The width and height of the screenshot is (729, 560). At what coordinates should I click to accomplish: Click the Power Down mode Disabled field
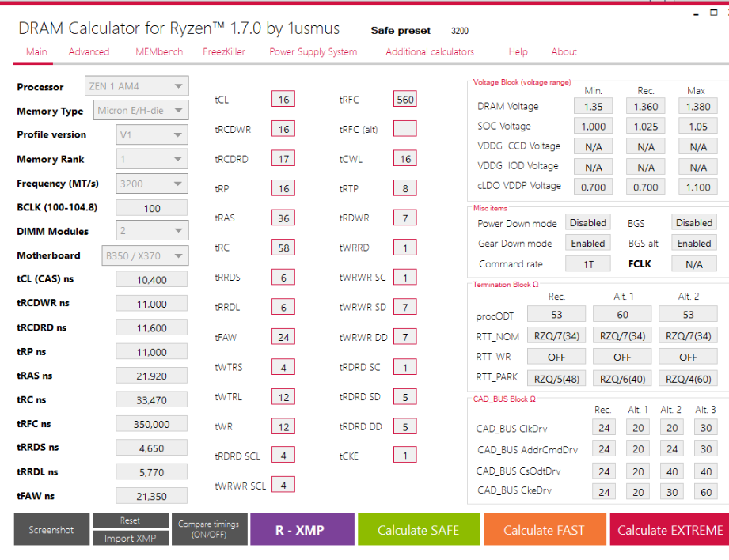point(587,222)
